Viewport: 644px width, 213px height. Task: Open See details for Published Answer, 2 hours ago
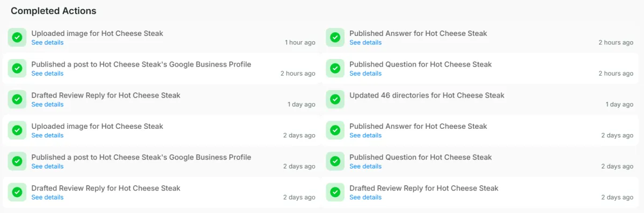(x=365, y=42)
